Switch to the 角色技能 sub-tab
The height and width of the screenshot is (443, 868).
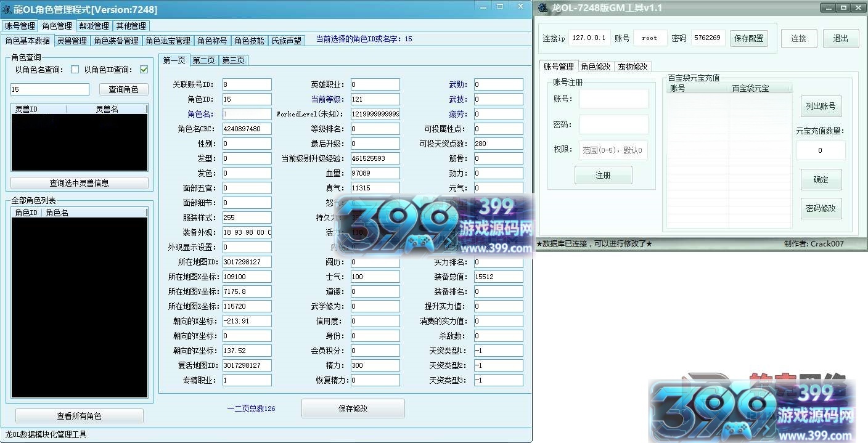pyautogui.click(x=249, y=41)
